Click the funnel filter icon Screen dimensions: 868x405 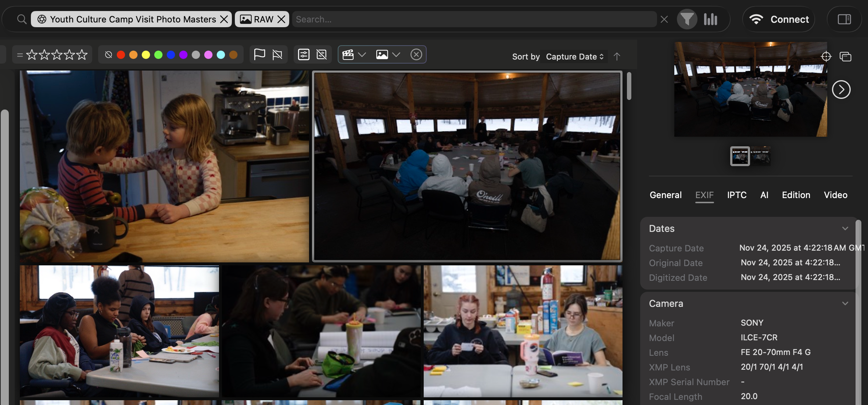coord(686,19)
